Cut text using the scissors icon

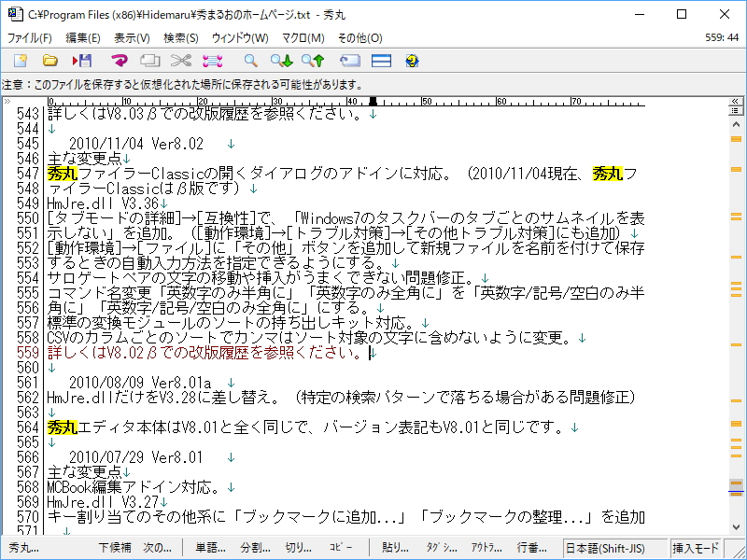coord(179,61)
